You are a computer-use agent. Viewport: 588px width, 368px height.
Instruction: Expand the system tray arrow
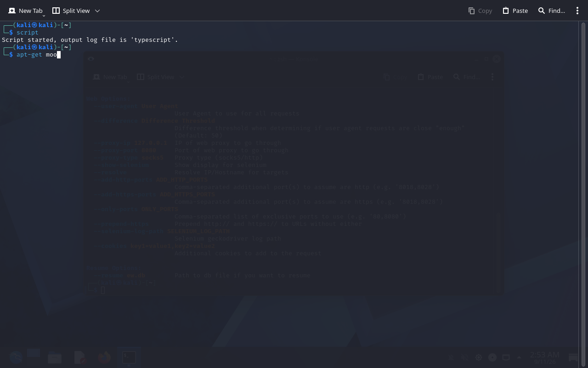[520, 357]
